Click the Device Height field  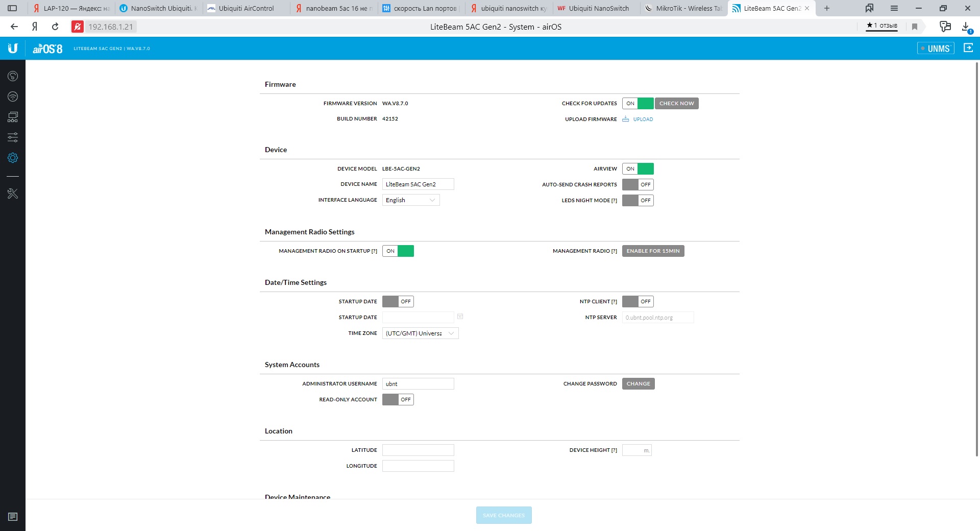[x=636, y=450]
